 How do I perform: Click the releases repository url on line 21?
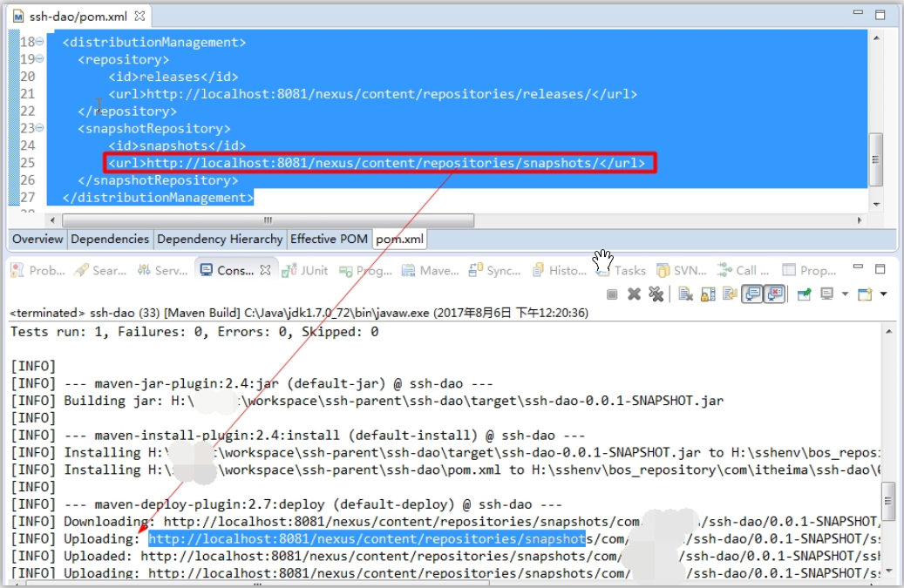coord(373,94)
